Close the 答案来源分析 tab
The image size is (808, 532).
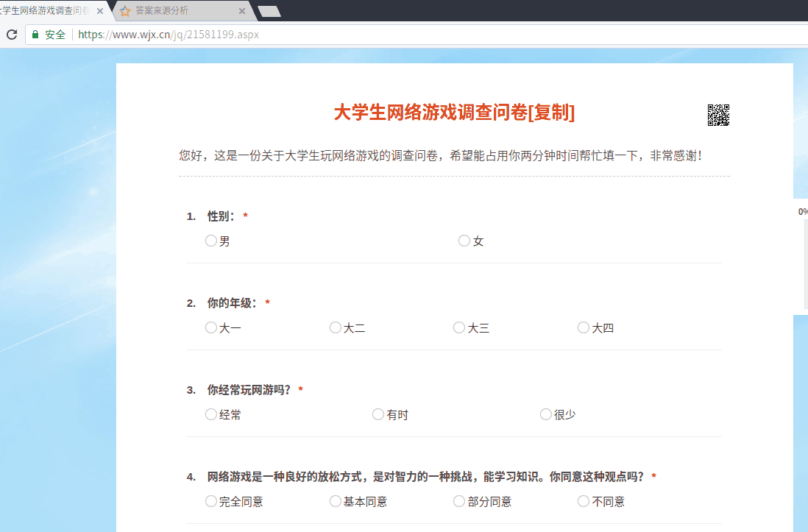(242, 11)
